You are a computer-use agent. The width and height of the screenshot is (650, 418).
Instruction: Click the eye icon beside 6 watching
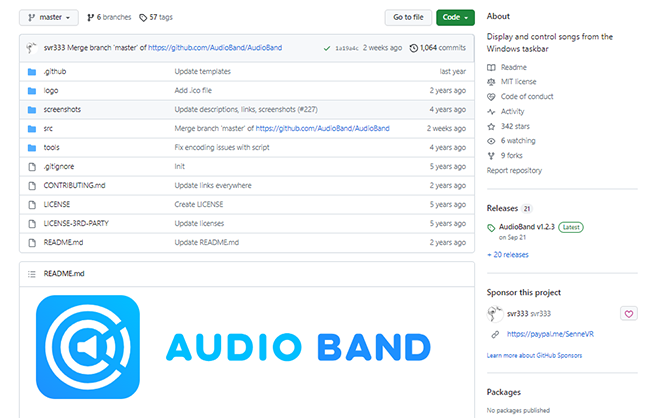point(491,141)
